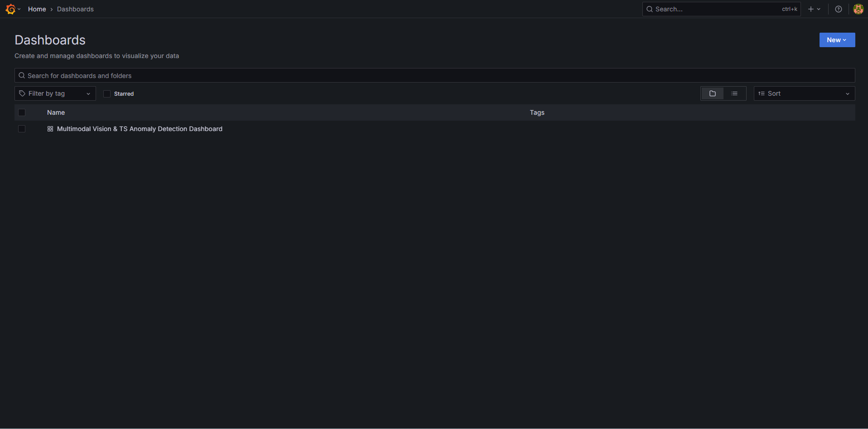Open the help question-mark icon
The width and height of the screenshot is (868, 429).
[x=839, y=9]
